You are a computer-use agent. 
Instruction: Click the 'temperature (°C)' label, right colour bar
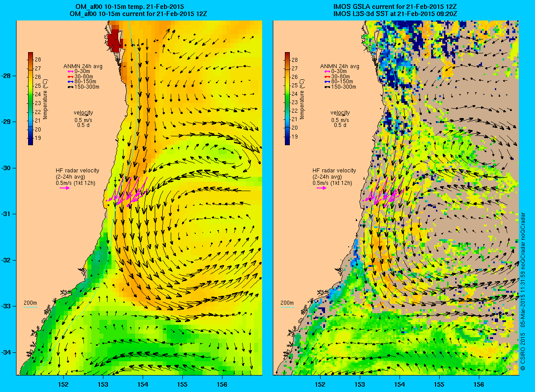(302, 99)
